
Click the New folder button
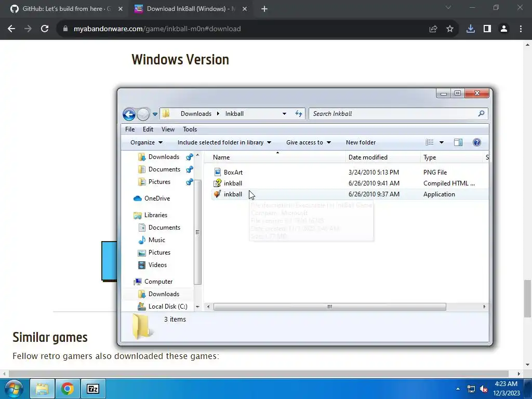coord(361,142)
